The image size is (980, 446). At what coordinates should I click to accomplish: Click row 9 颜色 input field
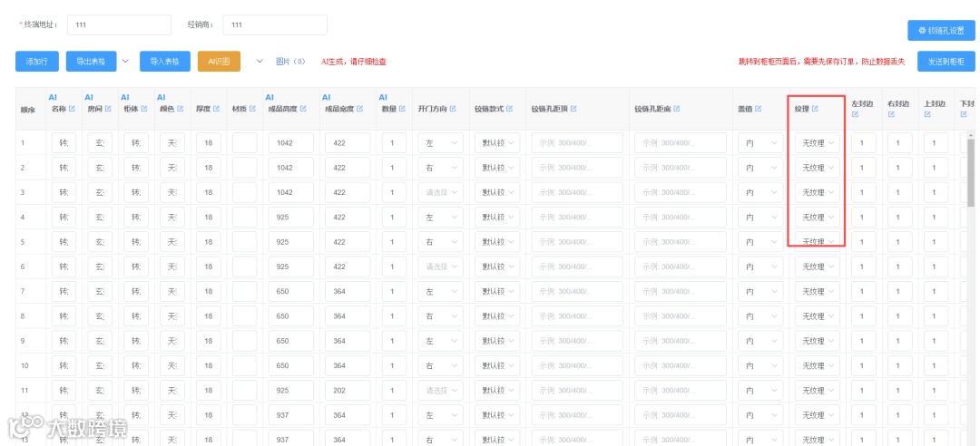point(172,341)
